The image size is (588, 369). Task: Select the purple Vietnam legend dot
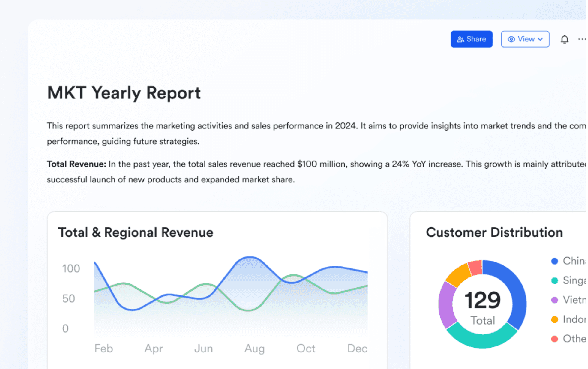point(554,300)
